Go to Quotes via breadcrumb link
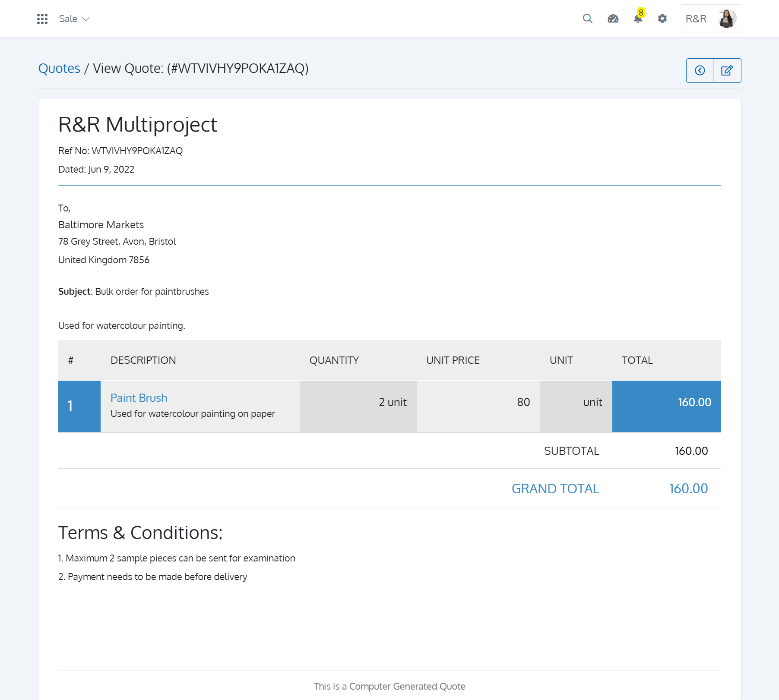The image size is (779, 700). [x=59, y=69]
